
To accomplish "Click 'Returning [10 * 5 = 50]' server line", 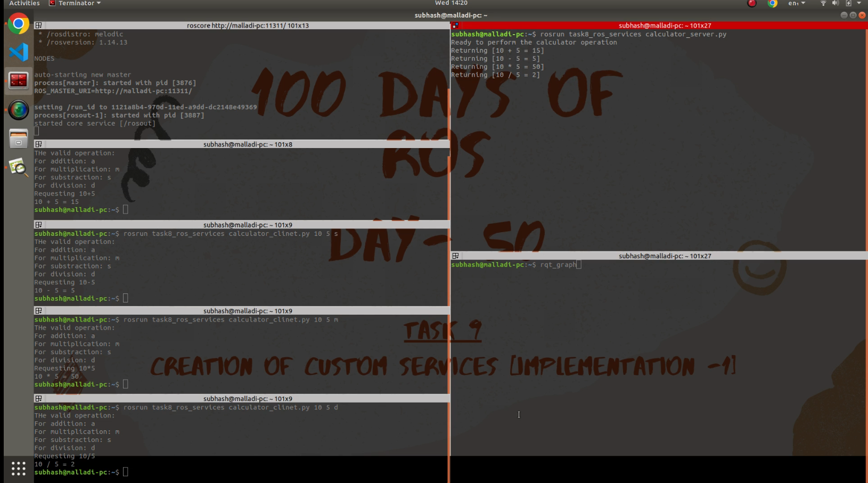I will click(x=497, y=67).
